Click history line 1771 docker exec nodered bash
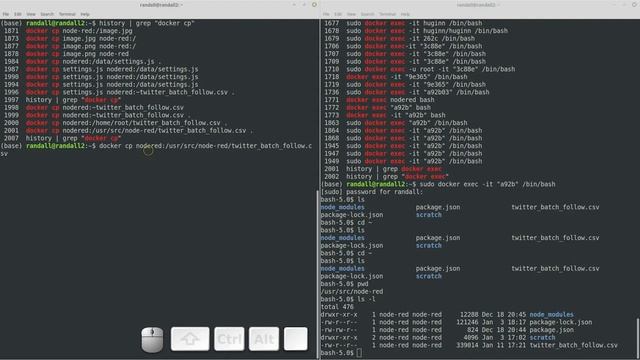 click(x=380, y=100)
